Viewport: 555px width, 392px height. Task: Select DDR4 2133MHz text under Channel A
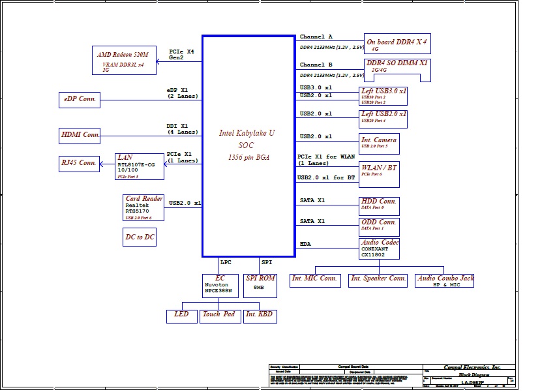[x=332, y=47]
